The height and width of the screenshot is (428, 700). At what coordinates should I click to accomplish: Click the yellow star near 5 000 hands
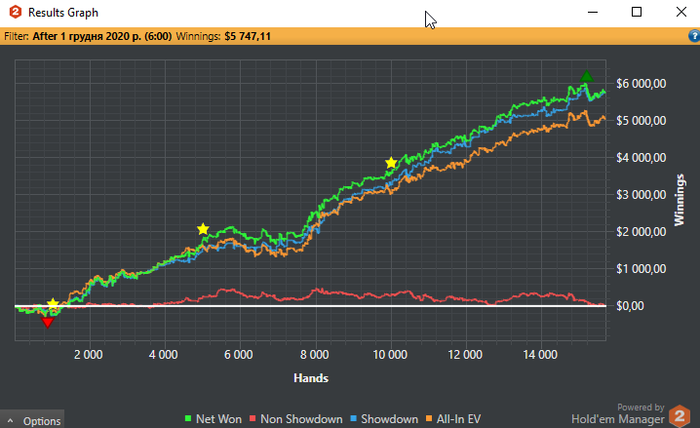203,229
